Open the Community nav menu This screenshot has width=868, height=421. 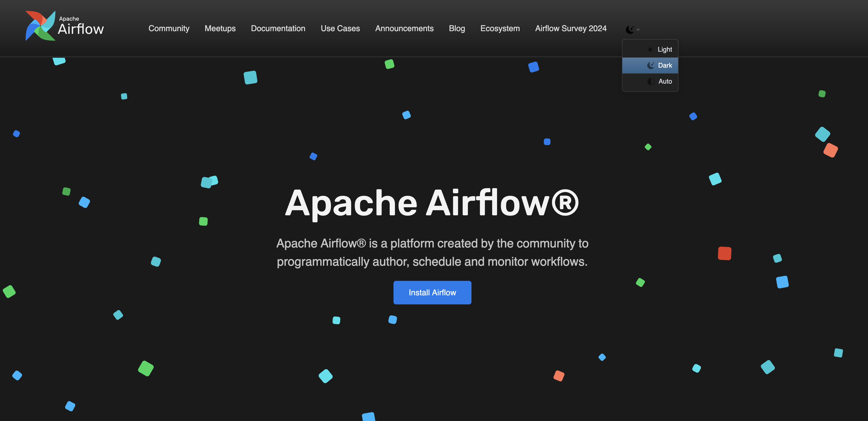pos(169,29)
